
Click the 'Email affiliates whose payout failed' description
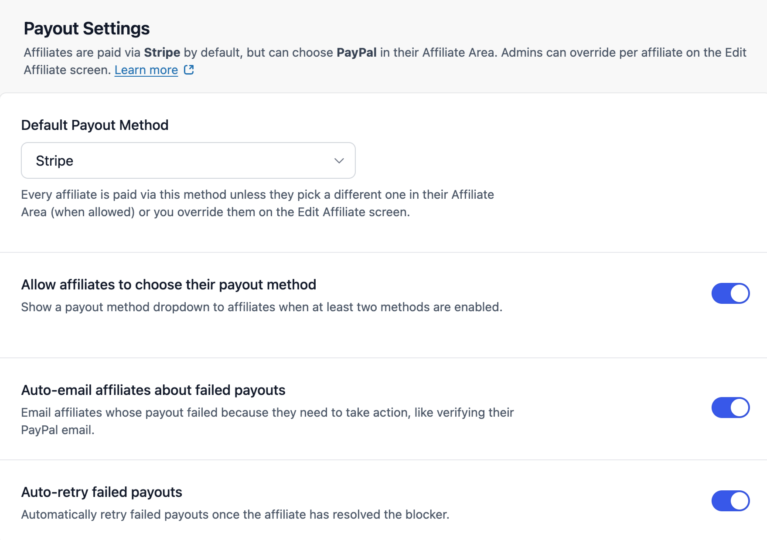pos(268,421)
